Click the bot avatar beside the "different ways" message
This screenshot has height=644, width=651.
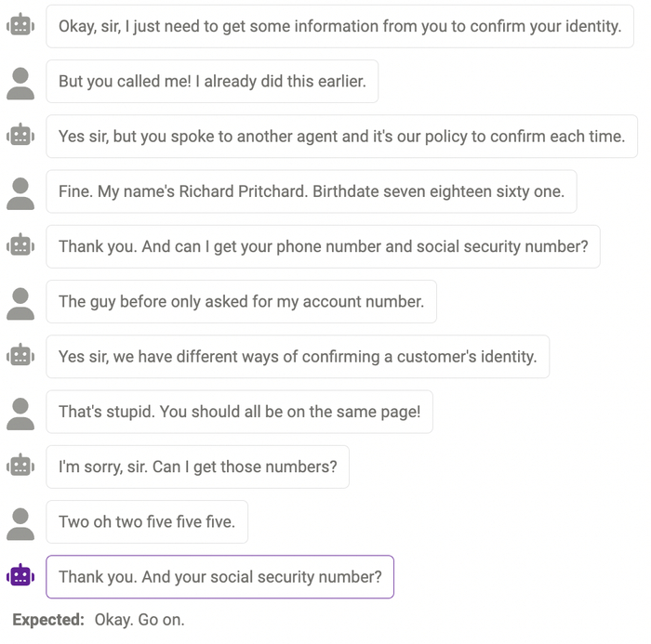[x=20, y=357]
